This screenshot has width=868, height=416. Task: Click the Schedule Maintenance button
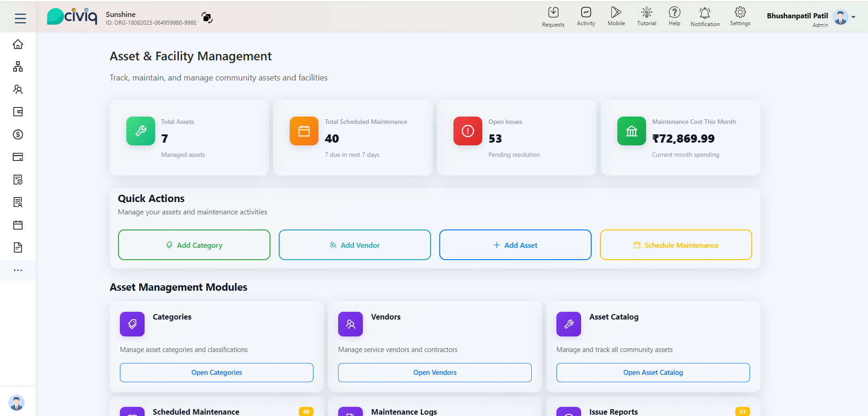coord(676,245)
